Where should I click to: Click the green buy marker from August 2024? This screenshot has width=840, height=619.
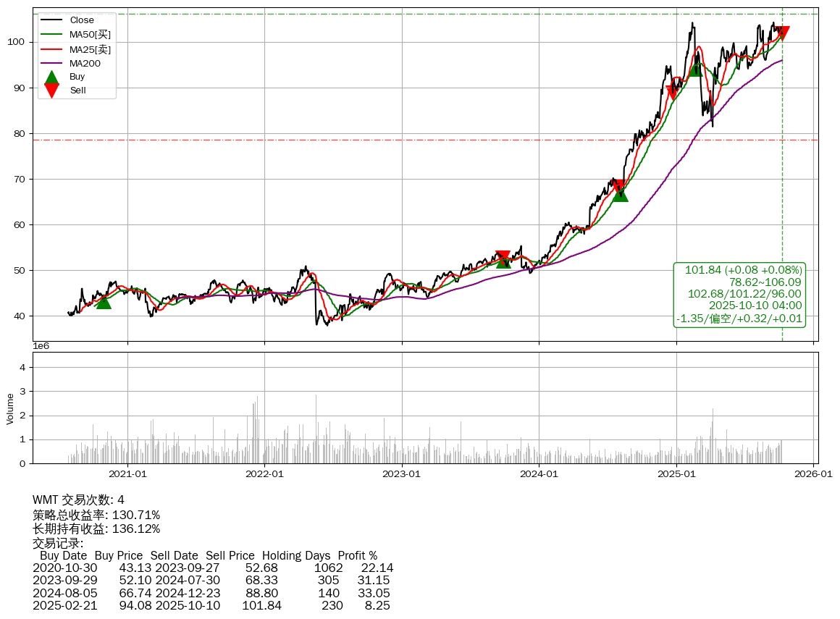[620, 194]
